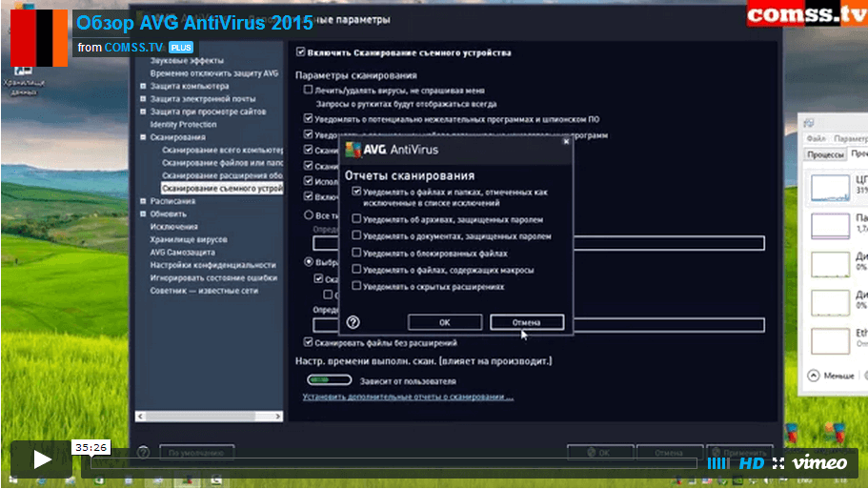This screenshot has height=489, width=868.
Task: Open the Файл menu in Task Manager
Action: [x=816, y=138]
